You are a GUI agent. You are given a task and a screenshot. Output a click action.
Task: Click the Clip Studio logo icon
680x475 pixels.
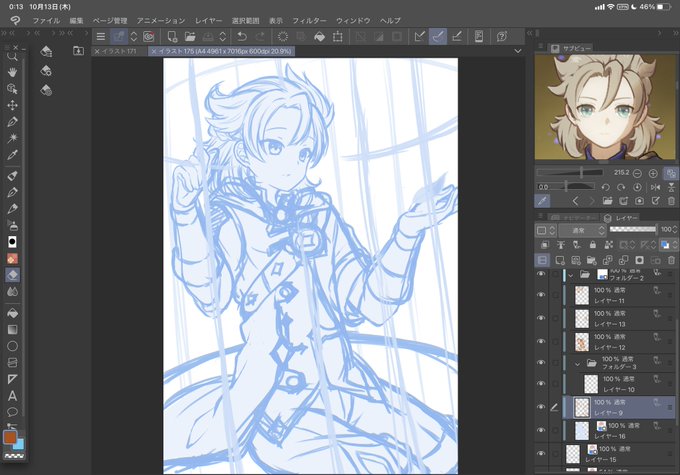click(15, 20)
